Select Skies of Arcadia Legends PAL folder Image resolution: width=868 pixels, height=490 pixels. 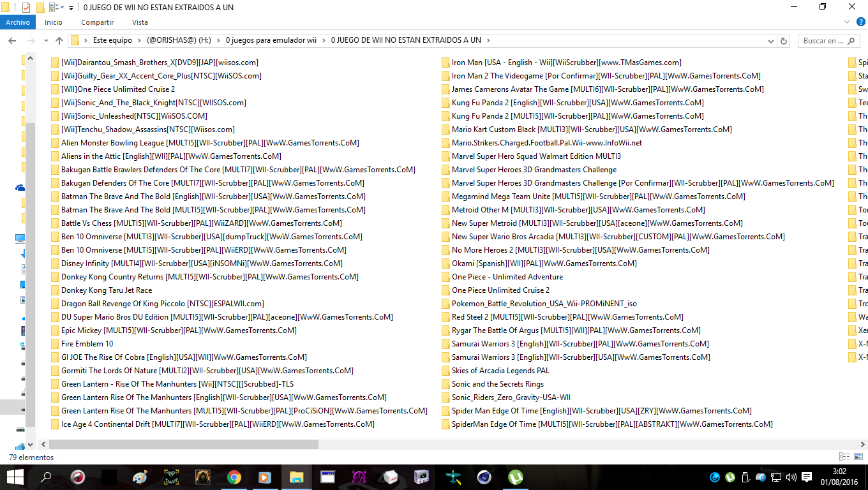point(495,371)
